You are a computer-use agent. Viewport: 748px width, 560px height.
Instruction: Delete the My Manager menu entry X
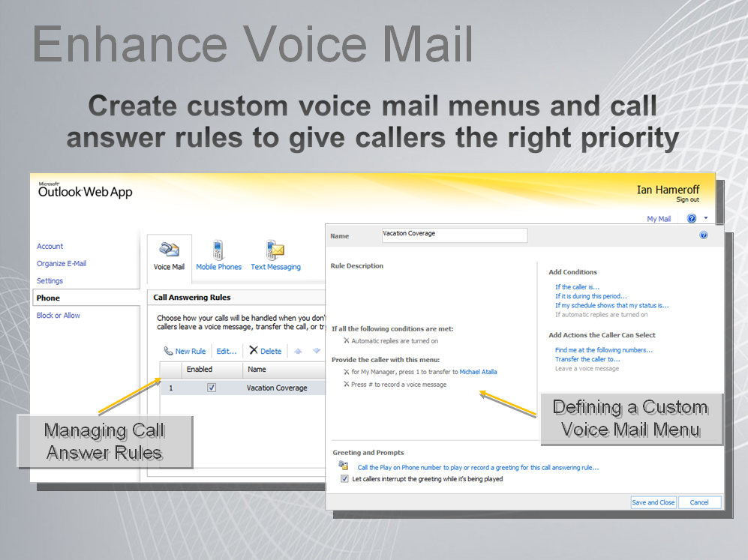tap(346, 372)
